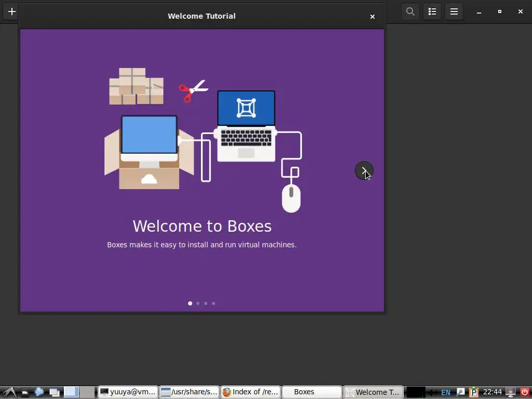
Task: Jump to fourth tutorial page dot
Action: (214, 303)
